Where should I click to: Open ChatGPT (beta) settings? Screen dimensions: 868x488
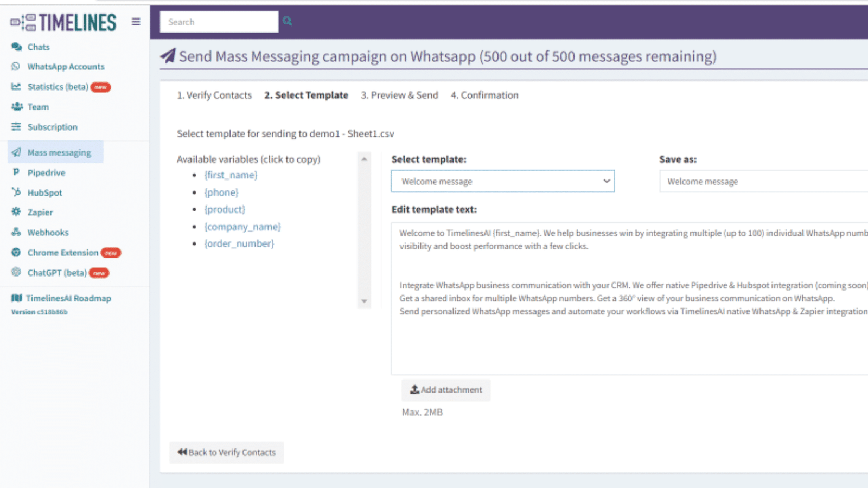tap(57, 273)
